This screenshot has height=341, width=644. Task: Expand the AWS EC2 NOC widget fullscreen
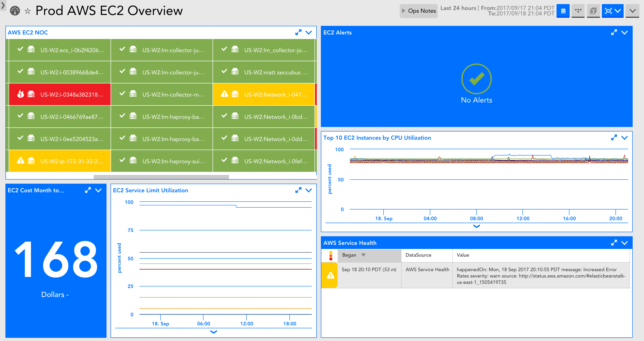[298, 32]
